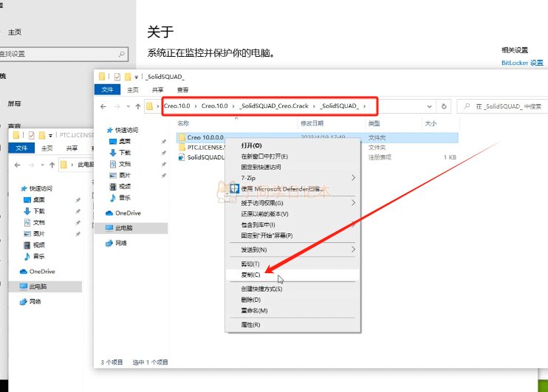Open the 主页 ribbon tab in _SolidSQUAD_
548x392 pixels.
click(133, 90)
